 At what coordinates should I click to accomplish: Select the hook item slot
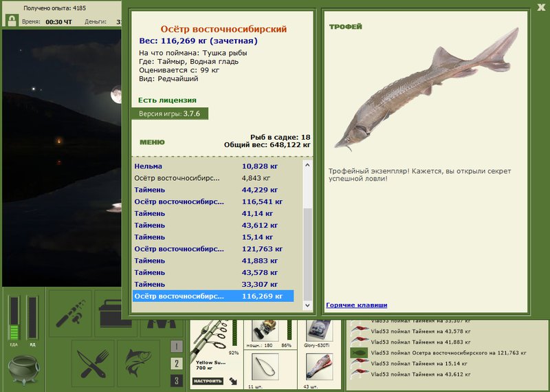pos(265,367)
